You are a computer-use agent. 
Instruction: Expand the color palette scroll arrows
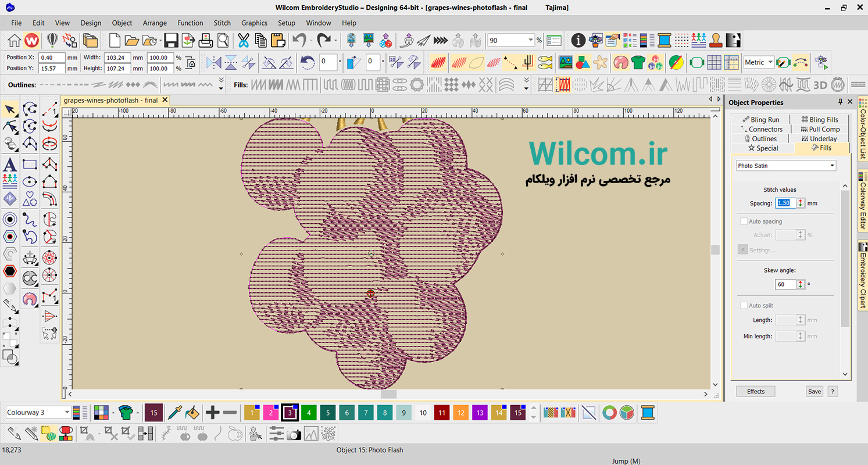click(x=534, y=413)
